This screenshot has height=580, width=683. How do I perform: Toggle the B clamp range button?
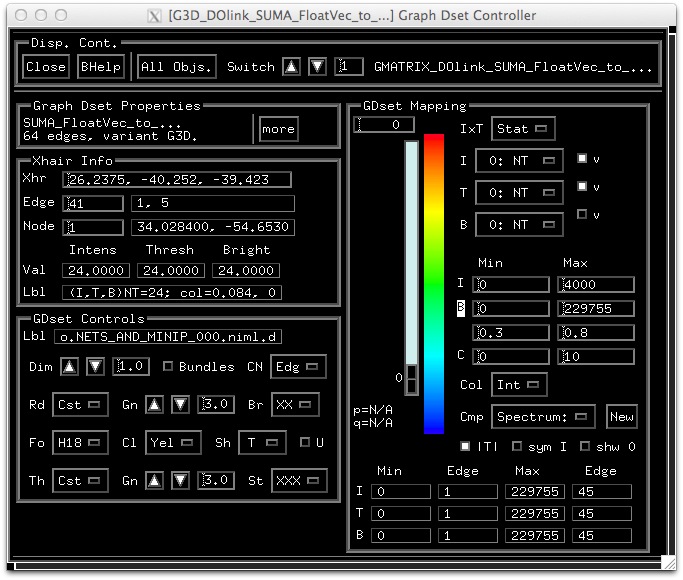461,308
